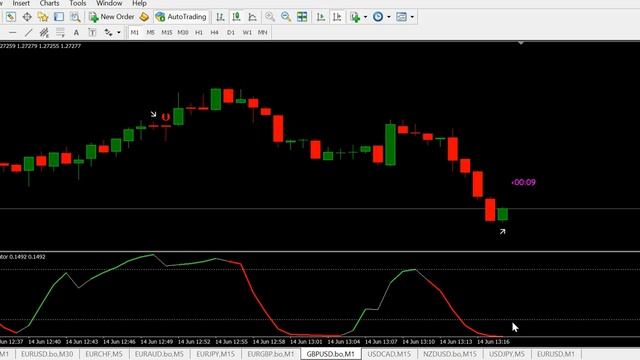Switch timeframe to M15
Image resolution: width=640 pixels, height=360 pixels.
(x=167, y=32)
